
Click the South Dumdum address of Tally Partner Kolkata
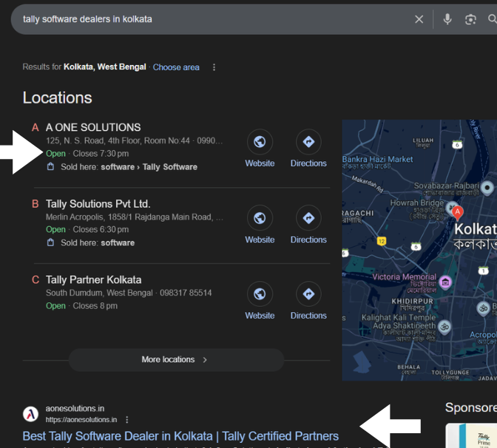pos(99,293)
